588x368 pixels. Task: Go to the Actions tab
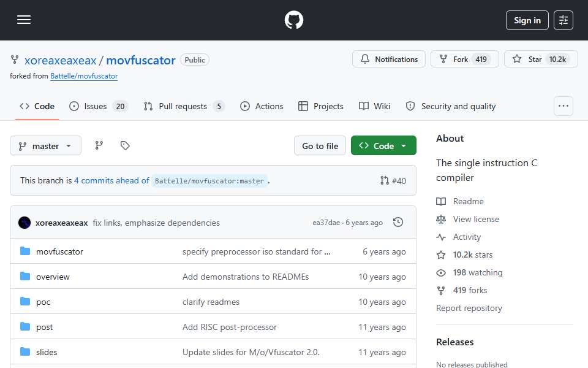click(262, 106)
